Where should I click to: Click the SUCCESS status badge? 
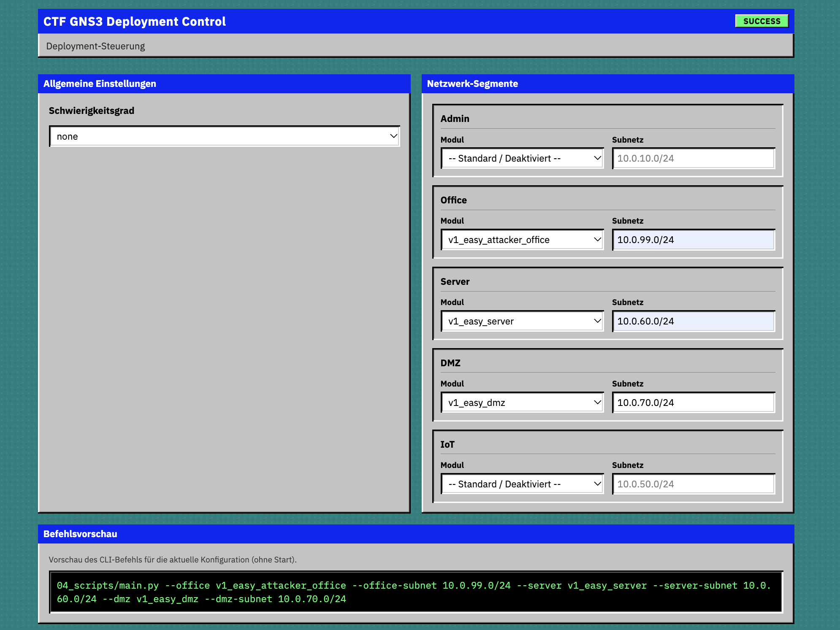click(762, 21)
